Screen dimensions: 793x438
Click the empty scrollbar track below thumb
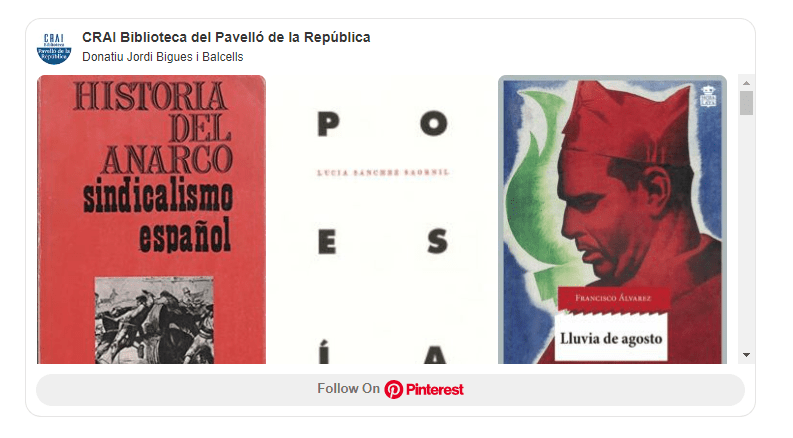click(746, 232)
